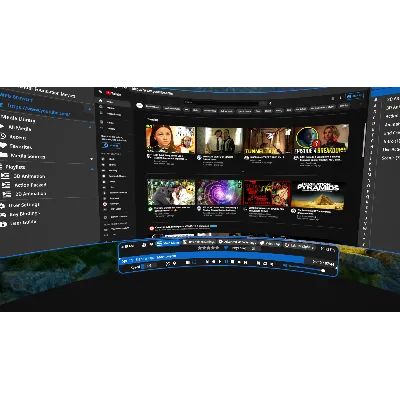Collapse the Web Browser section arrow
Screen dimensions: 400x400
[x=89, y=109]
